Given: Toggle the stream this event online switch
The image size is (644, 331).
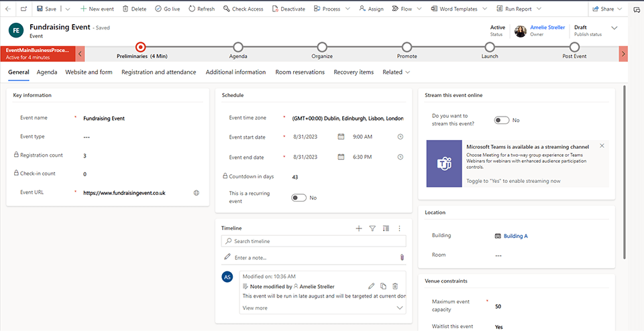Looking at the screenshot, I should pyautogui.click(x=502, y=120).
